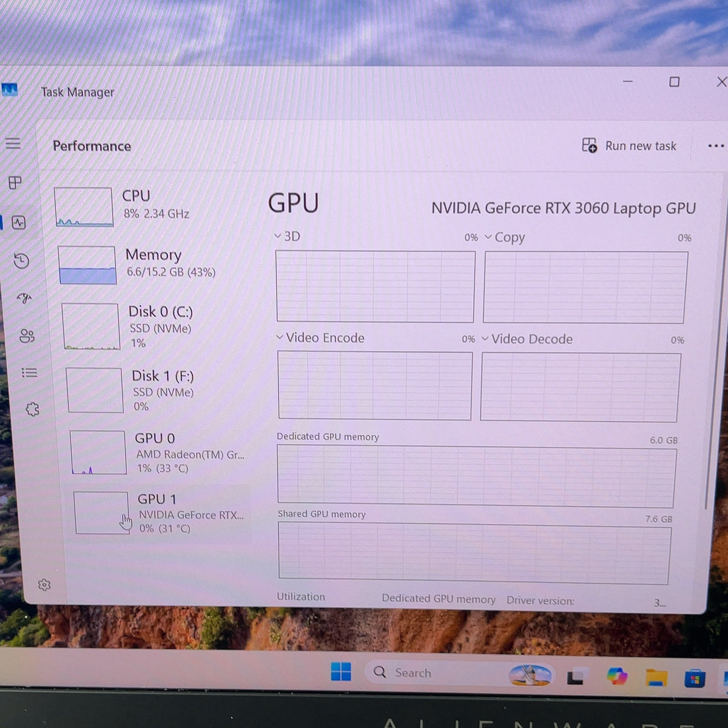Image resolution: width=728 pixels, height=728 pixels.
Task: Click the Utilization label at bottom
Action: [301, 596]
